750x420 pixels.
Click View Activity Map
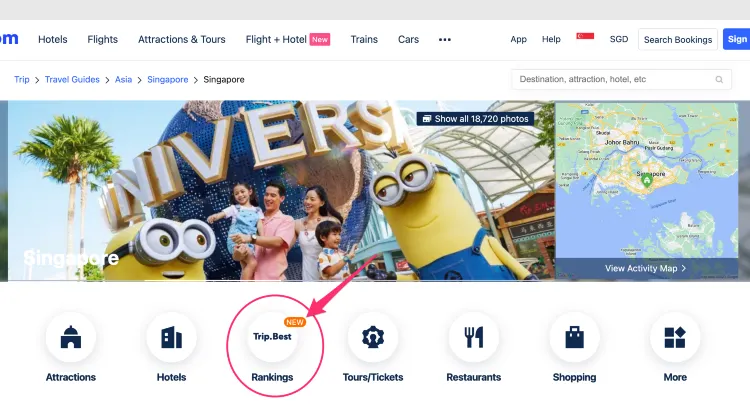[x=646, y=268]
